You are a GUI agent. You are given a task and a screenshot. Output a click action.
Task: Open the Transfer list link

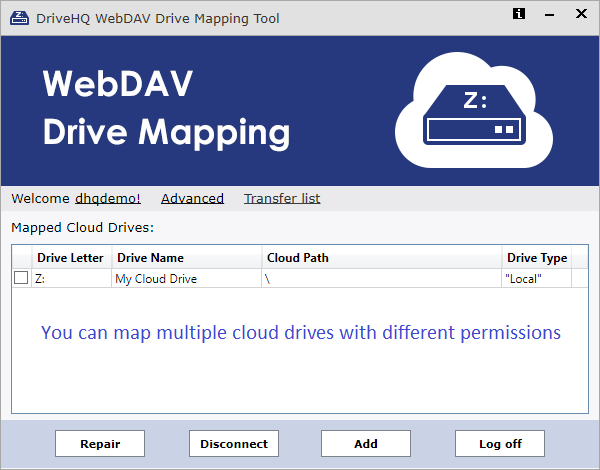click(282, 198)
